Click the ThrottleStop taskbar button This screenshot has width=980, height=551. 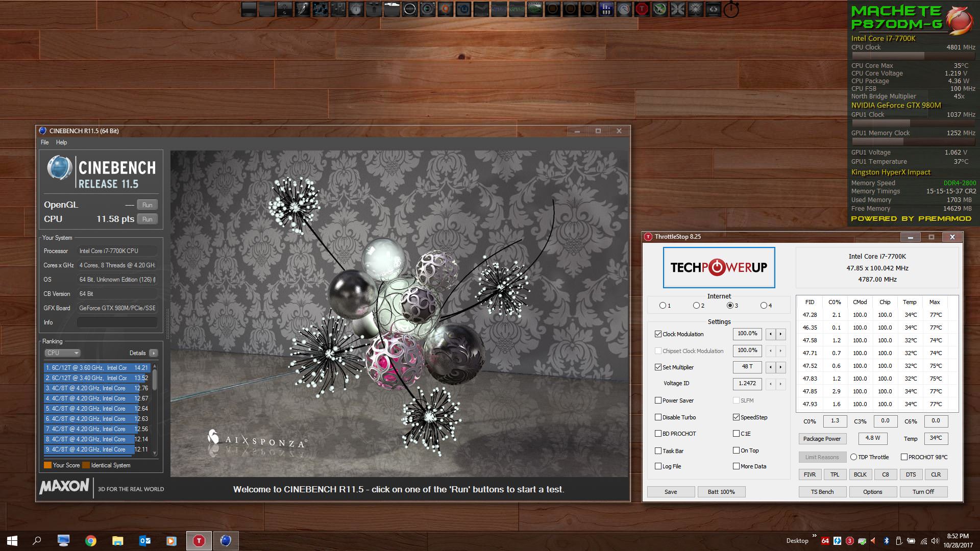pyautogui.click(x=199, y=541)
